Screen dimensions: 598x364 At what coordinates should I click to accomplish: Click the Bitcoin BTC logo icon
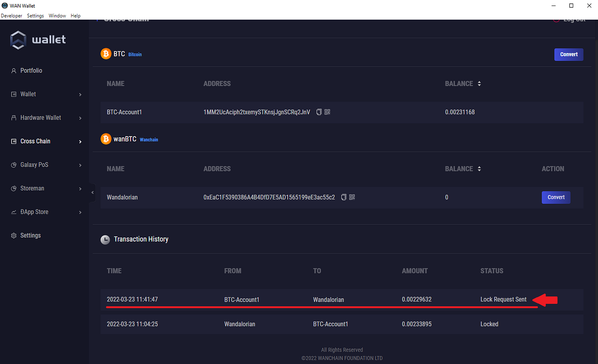pos(106,54)
